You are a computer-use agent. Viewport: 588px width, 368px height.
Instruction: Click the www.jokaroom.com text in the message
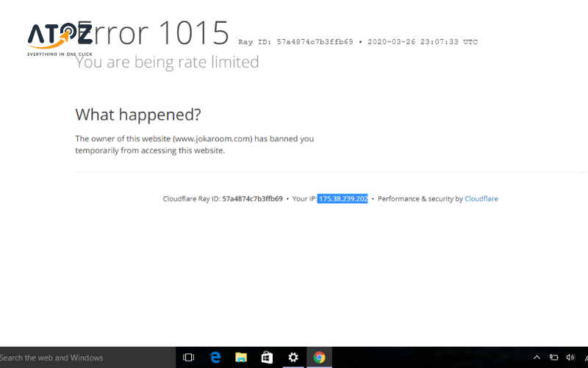212,138
